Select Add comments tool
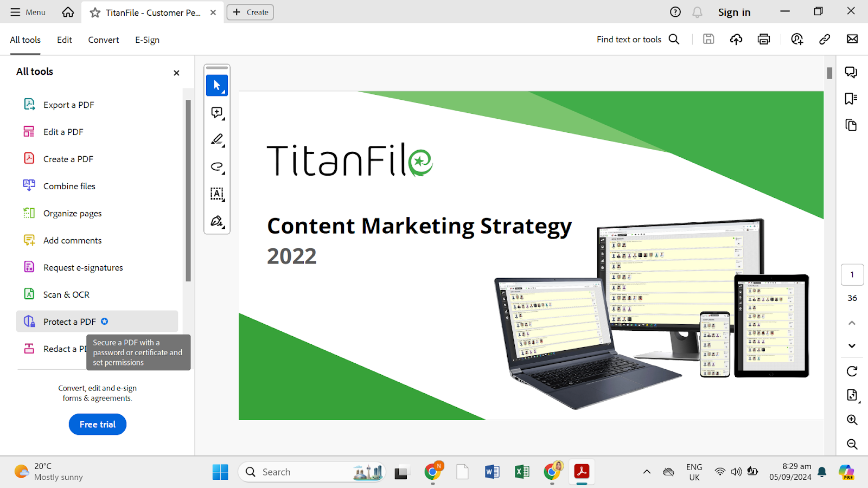Screen dimensions: 868x488 97,240
